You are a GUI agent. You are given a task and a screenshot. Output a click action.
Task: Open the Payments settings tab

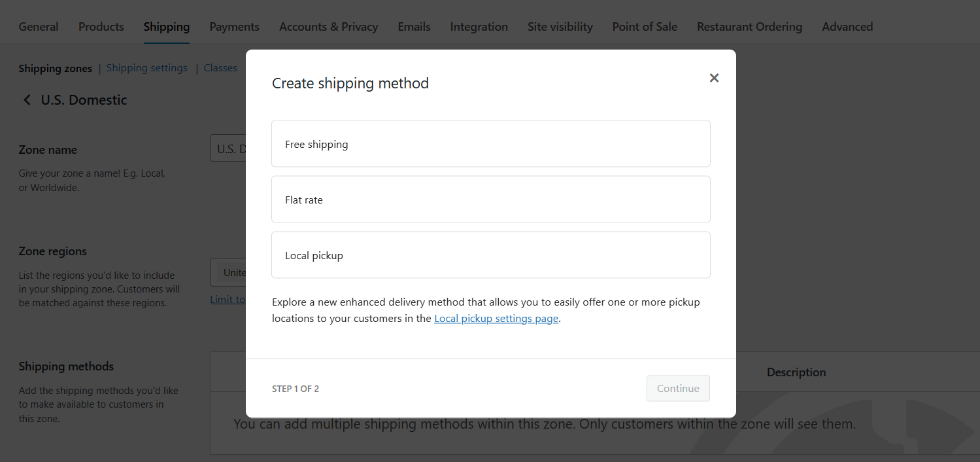234,26
